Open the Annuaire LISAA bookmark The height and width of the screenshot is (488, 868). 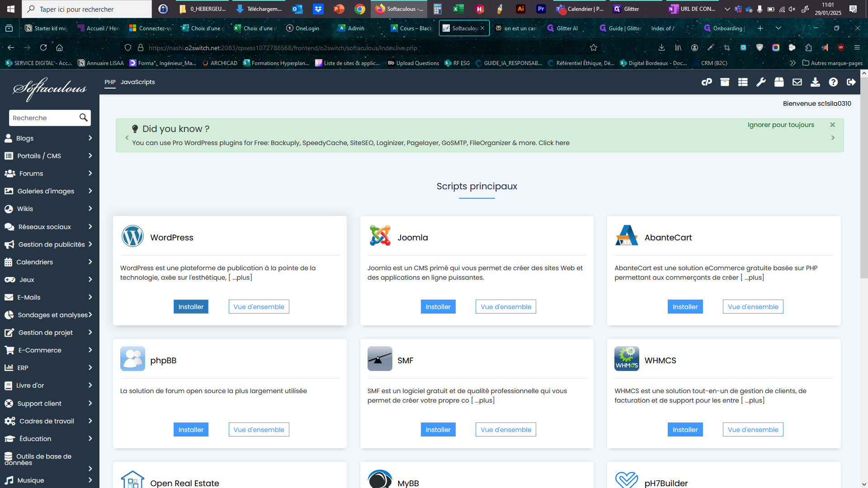(101, 63)
